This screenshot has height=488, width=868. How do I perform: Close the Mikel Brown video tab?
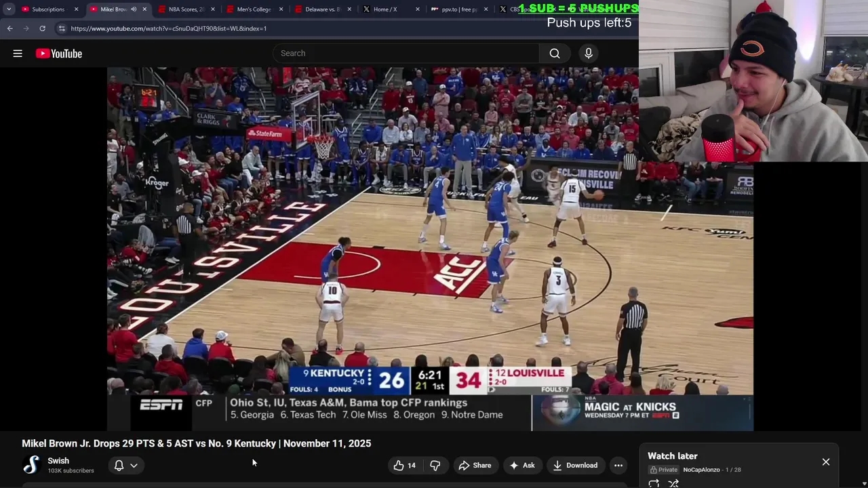144,9
